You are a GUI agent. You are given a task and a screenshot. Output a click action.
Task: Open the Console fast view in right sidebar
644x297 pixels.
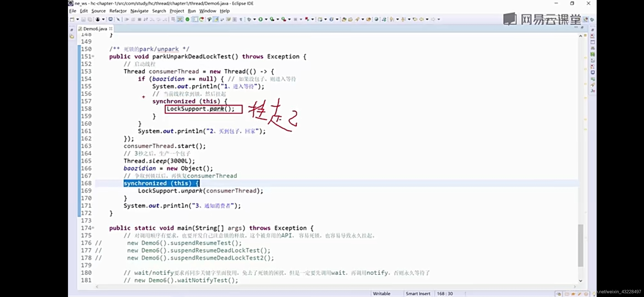click(x=593, y=72)
